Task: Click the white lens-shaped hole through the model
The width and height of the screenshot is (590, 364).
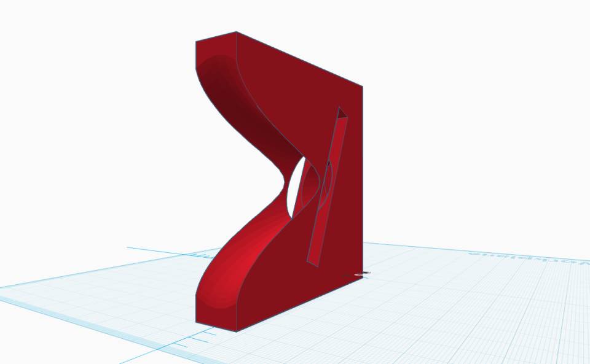Action: click(x=295, y=187)
